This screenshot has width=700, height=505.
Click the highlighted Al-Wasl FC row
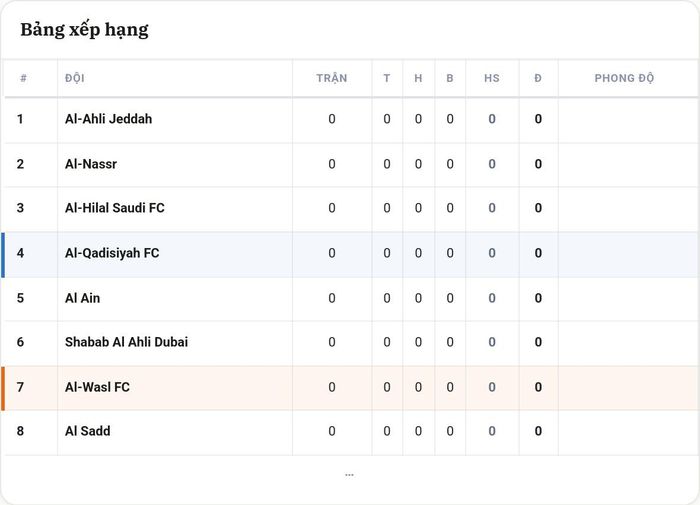tap(350, 388)
